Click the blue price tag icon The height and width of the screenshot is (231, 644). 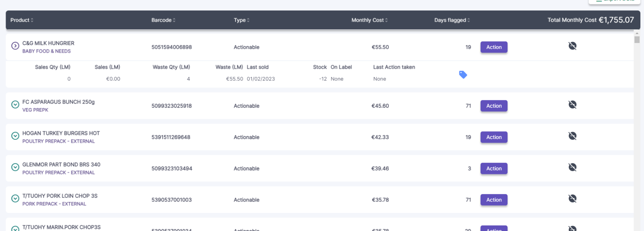[x=463, y=75]
